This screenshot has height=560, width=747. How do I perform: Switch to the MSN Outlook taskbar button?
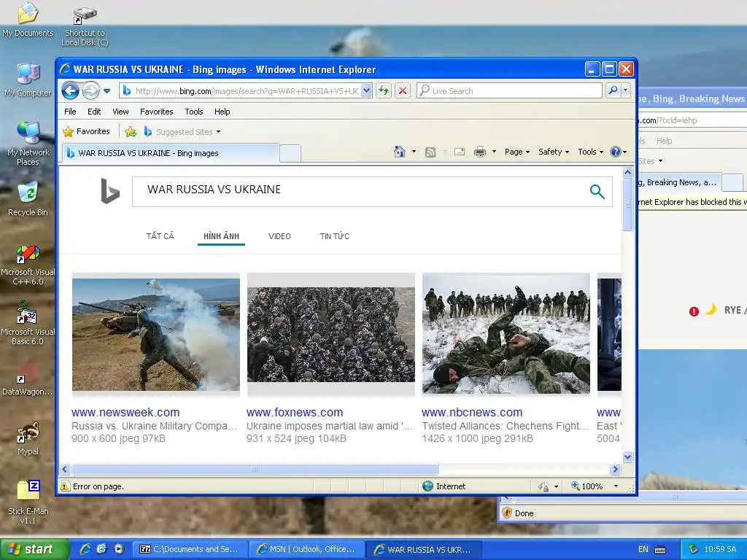tap(307, 549)
